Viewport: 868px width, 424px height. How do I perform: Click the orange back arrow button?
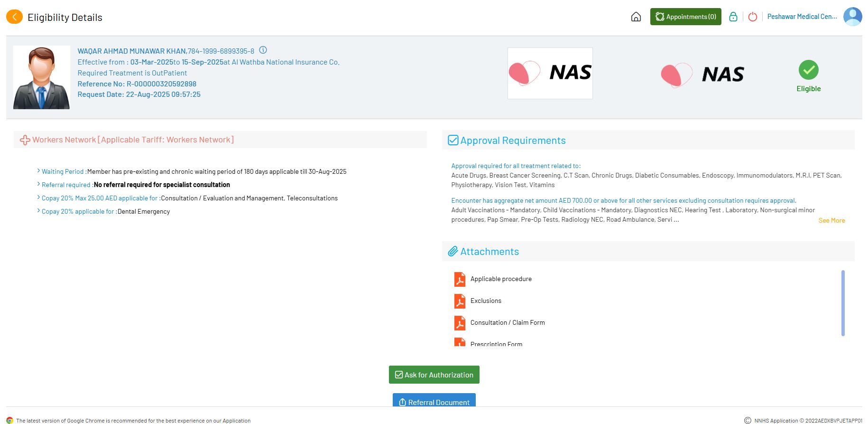click(x=14, y=17)
